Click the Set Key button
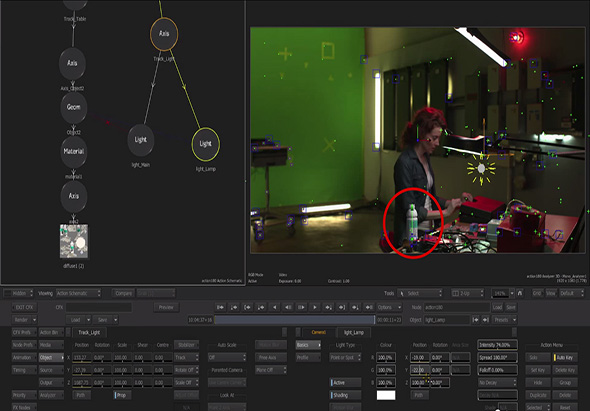 [538, 370]
